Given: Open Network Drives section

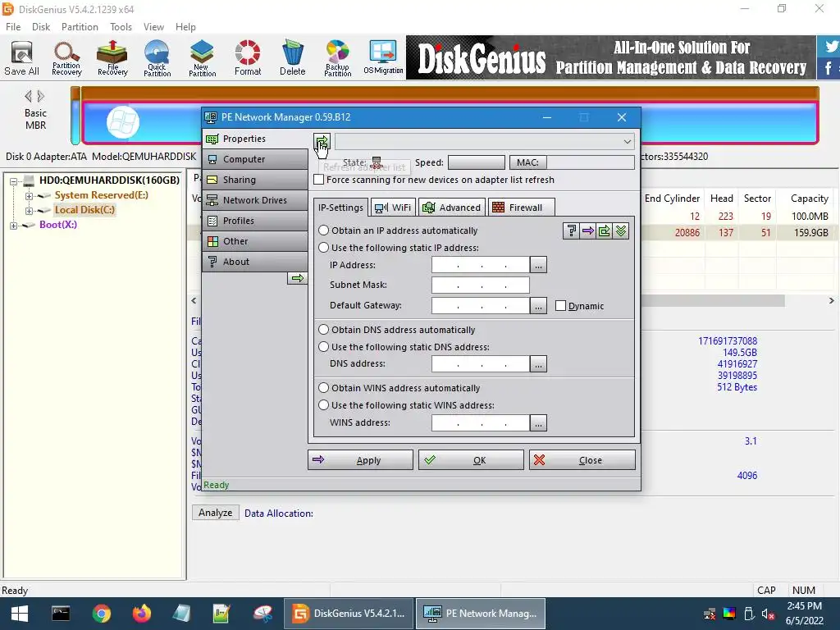Looking at the screenshot, I should [255, 200].
